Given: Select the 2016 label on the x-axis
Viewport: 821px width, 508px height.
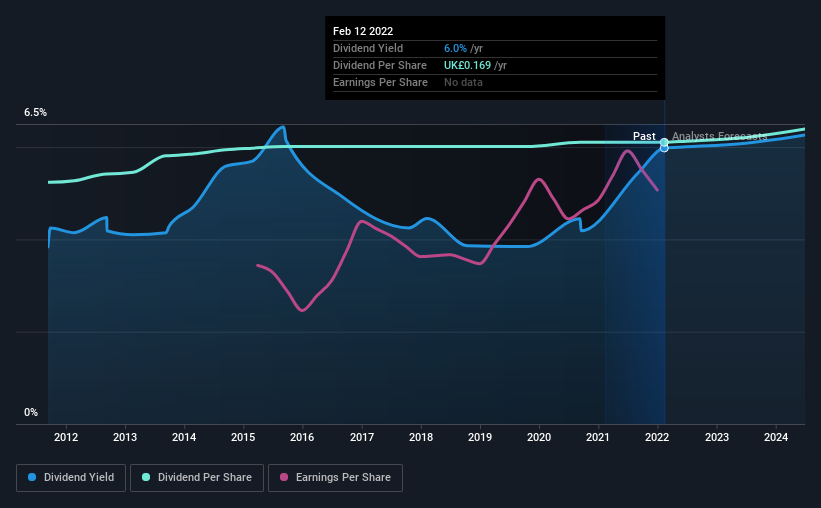Looking at the screenshot, I should pyautogui.click(x=302, y=437).
